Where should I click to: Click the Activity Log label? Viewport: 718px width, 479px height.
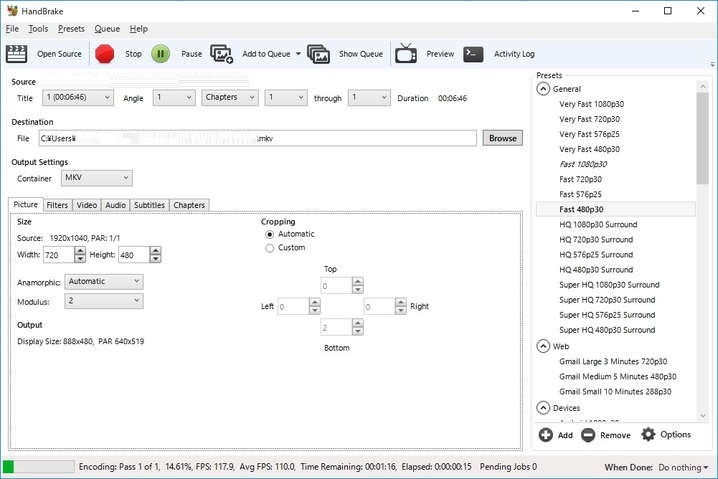(514, 54)
